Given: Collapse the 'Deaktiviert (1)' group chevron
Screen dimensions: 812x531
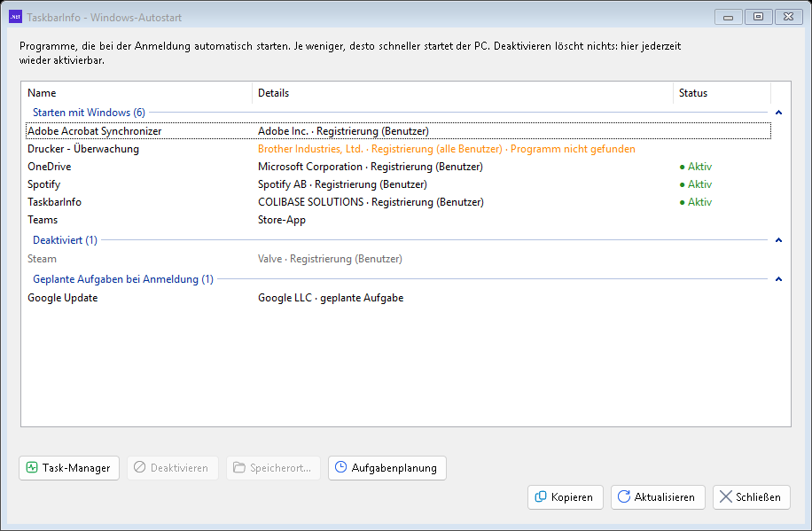Looking at the screenshot, I should (778, 240).
